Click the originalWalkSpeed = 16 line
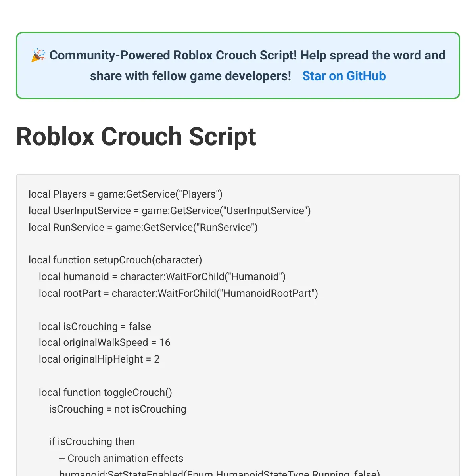The height and width of the screenshot is (476, 476). click(105, 342)
